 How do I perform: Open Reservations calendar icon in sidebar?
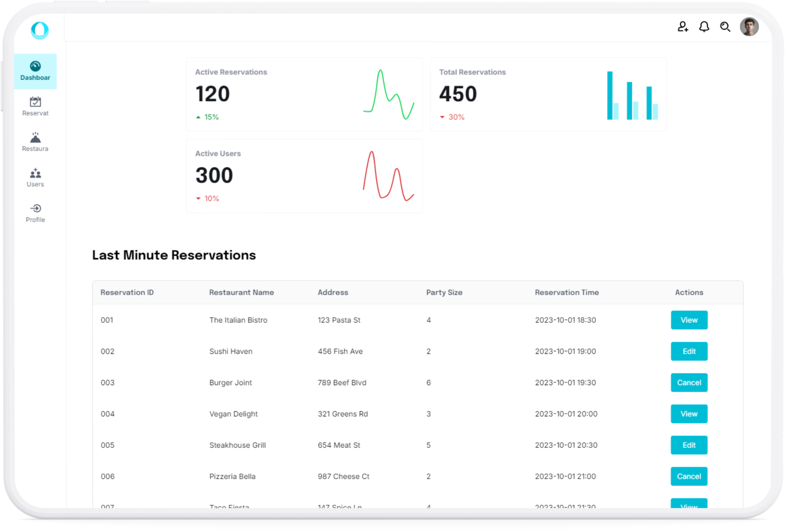[35, 102]
